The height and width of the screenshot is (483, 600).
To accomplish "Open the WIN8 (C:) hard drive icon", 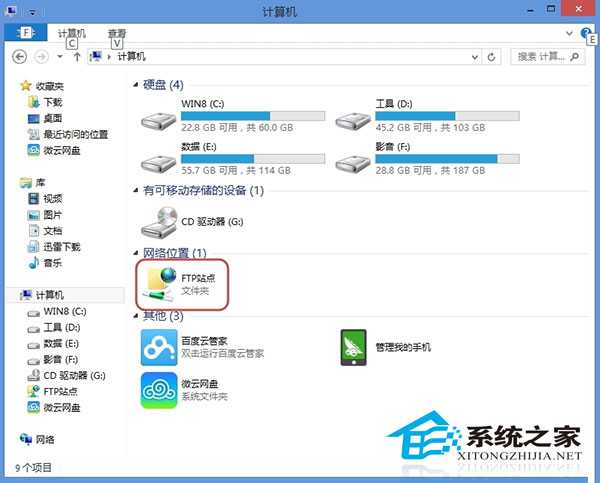I will [x=158, y=121].
